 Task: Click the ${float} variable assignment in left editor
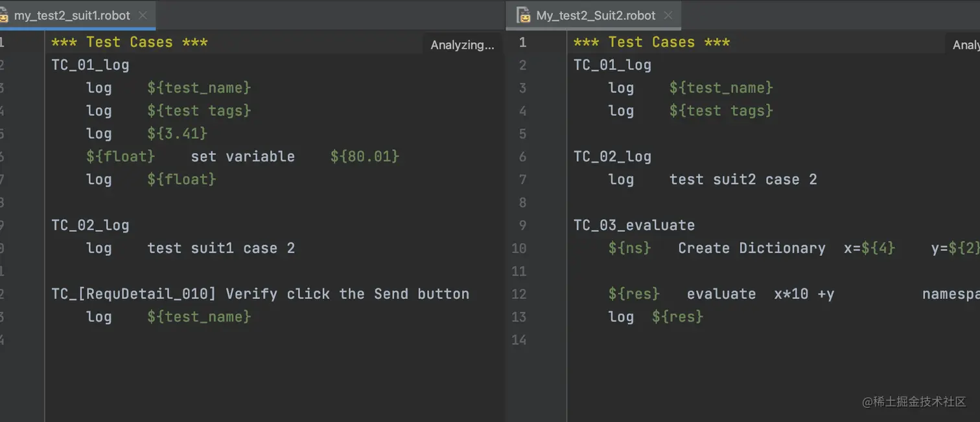pos(121,157)
